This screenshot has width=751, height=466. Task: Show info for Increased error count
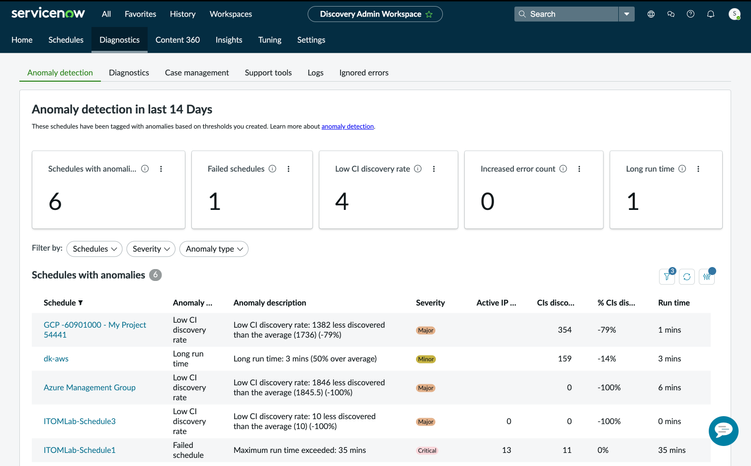pyautogui.click(x=563, y=169)
